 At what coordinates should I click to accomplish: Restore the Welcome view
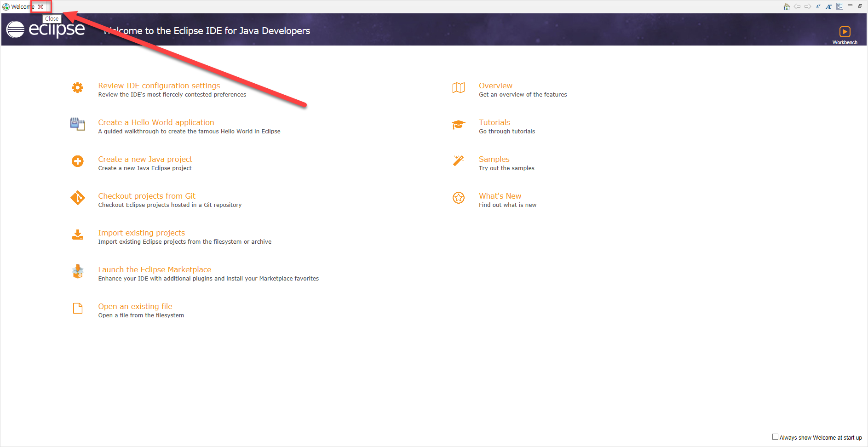pyautogui.click(x=860, y=6)
